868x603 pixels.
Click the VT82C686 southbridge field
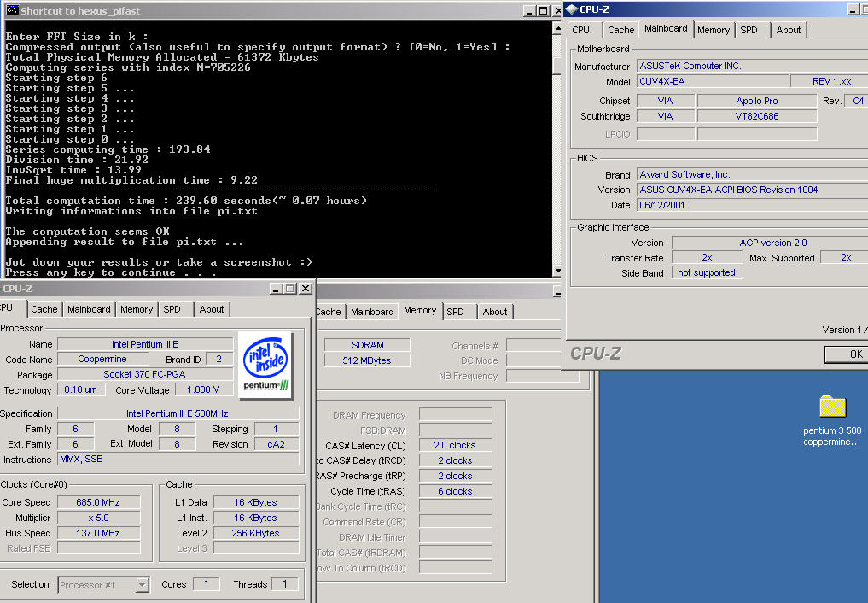(757, 116)
